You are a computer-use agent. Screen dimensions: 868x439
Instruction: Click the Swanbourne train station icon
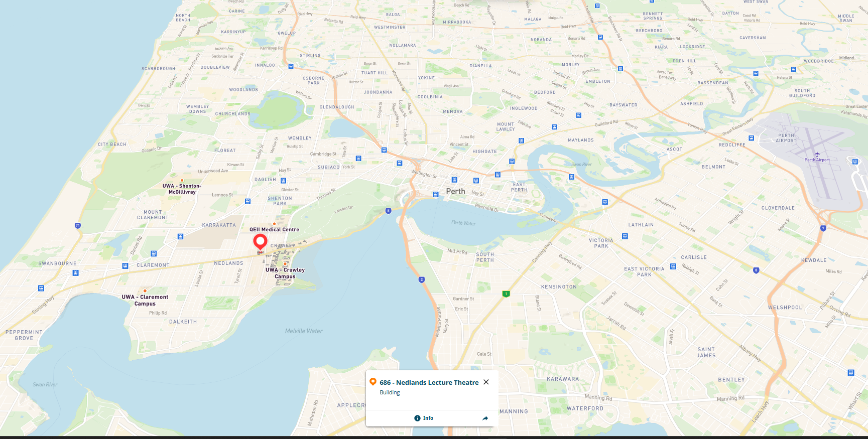75,273
